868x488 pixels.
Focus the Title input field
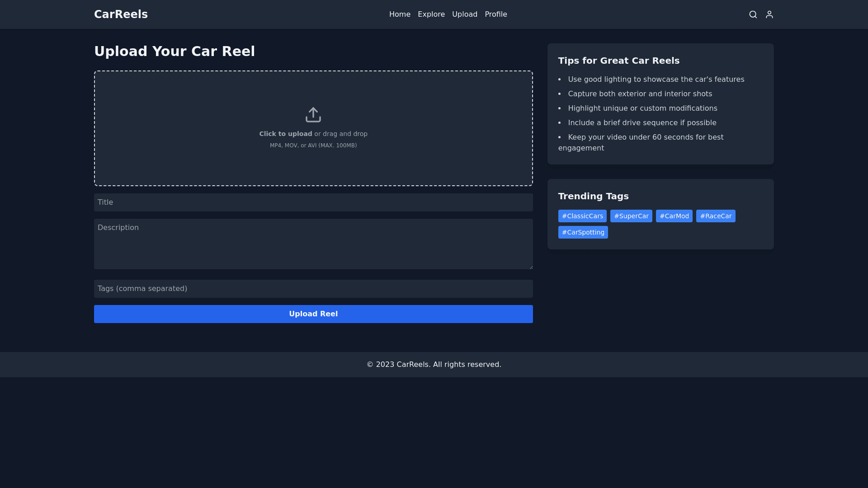313,202
